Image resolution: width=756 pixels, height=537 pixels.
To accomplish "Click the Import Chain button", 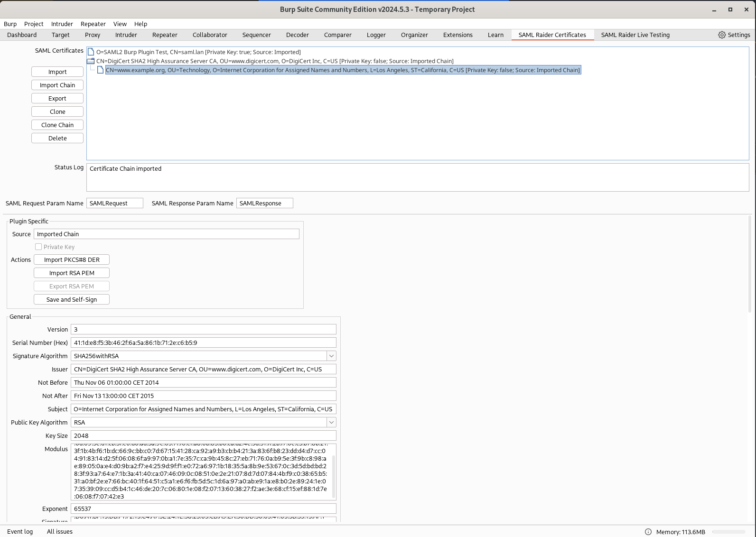I will coord(57,85).
